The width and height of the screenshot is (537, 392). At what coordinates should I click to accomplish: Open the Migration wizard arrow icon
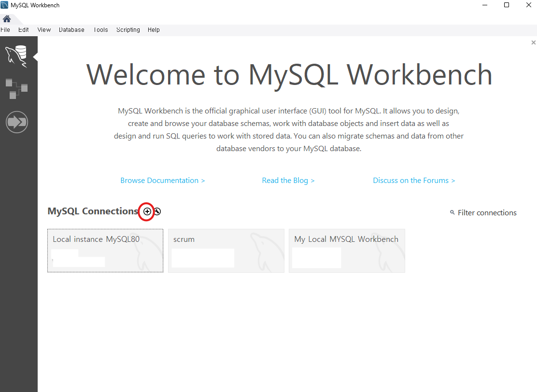(17, 122)
